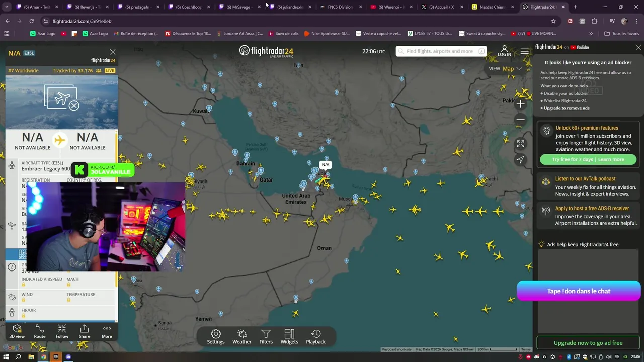Viewport: 644px width, 362px height.
Task: Open the Nike Sportswear bookmark
Action: click(x=327, y=34)
